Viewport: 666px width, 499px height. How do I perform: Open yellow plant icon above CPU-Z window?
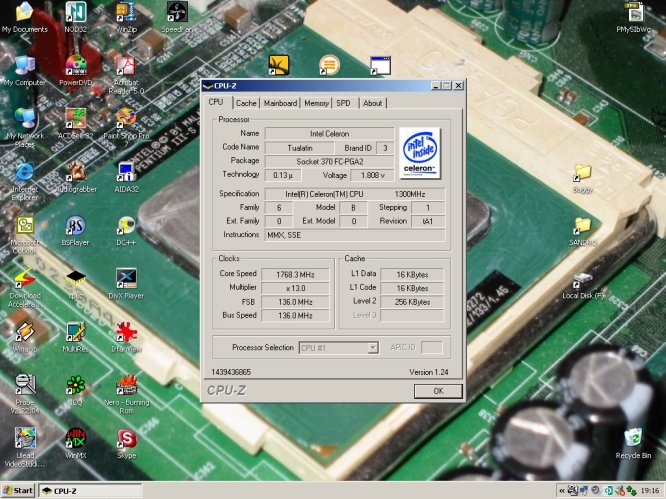pyautogui.click(x=279, y=65)
